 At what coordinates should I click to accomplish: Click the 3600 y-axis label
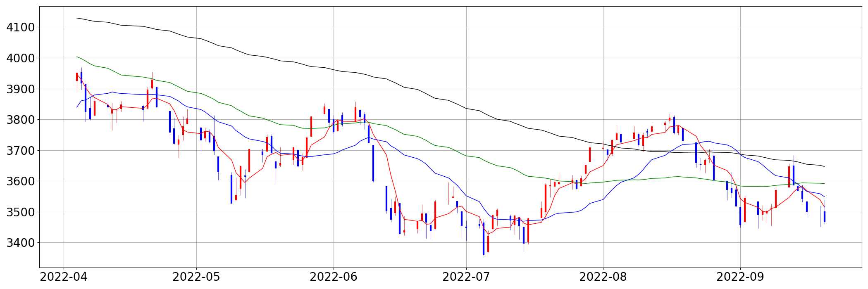(21, 181)
